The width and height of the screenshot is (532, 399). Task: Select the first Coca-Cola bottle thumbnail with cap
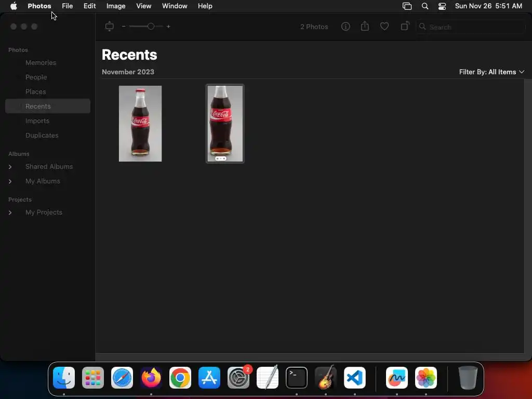coord(140,124)
